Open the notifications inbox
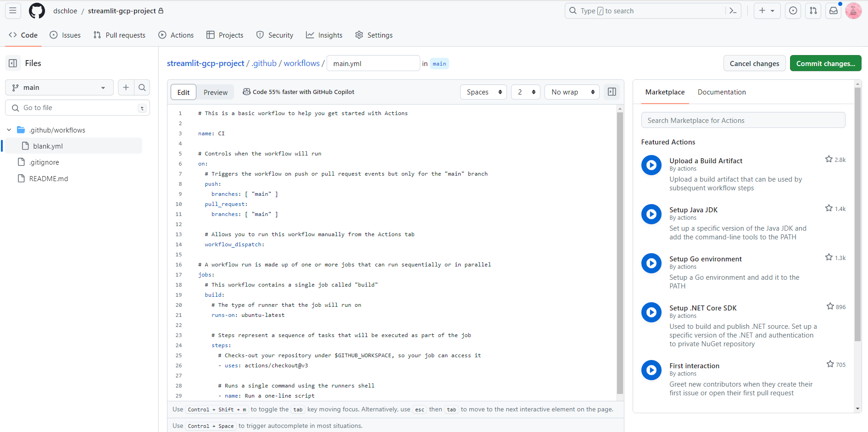The image size is (868, 432). pyautogui.click(x=834, y=11)
